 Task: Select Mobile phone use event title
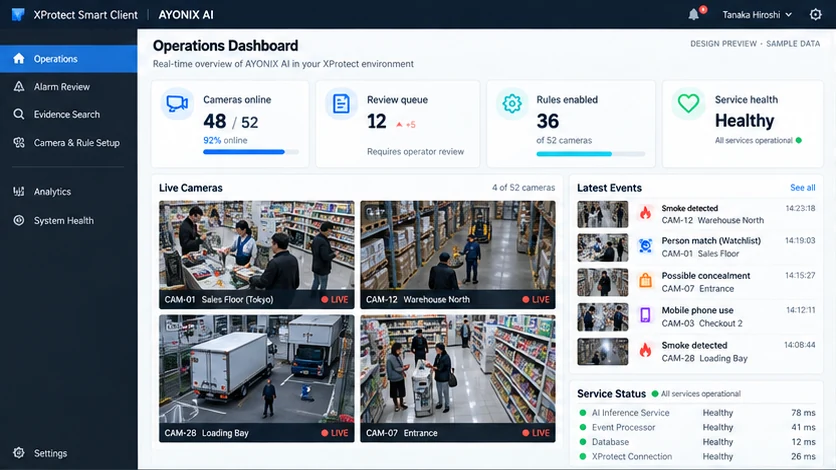[x=697, y=310]
